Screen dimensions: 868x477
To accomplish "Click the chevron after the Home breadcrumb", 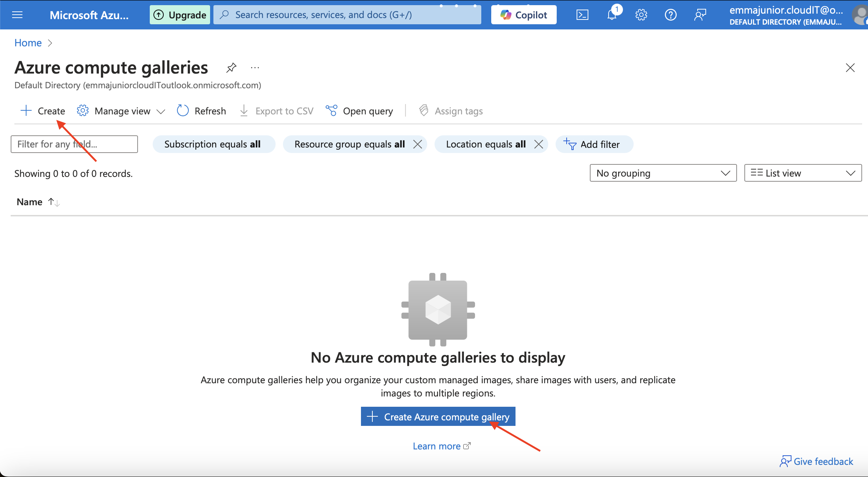I will pyautogui.click(x=50, y=43).
